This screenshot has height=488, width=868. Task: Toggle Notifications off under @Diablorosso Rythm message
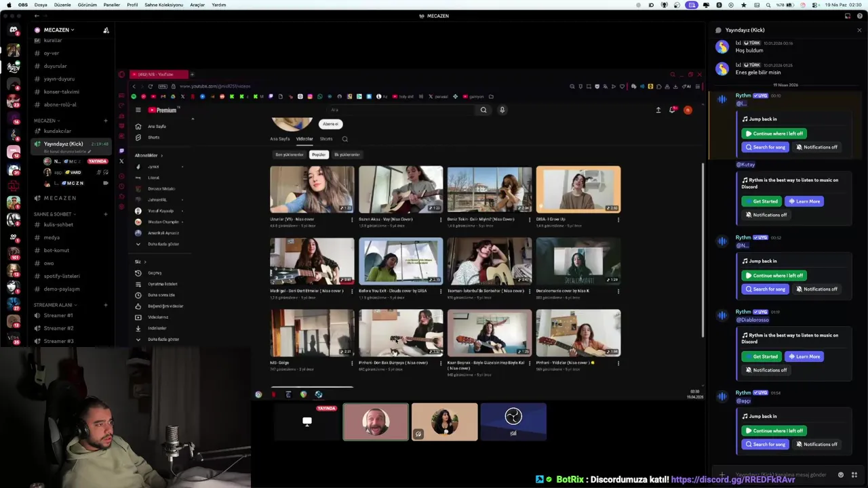766,370
